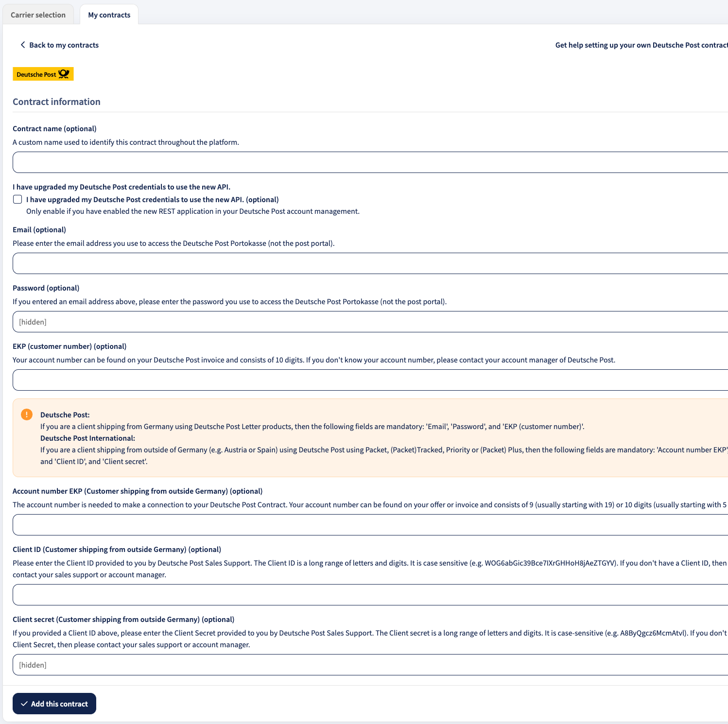
Task: Enable upgraded Deutsche Post credentials checkbox
Action: [17, 199]
